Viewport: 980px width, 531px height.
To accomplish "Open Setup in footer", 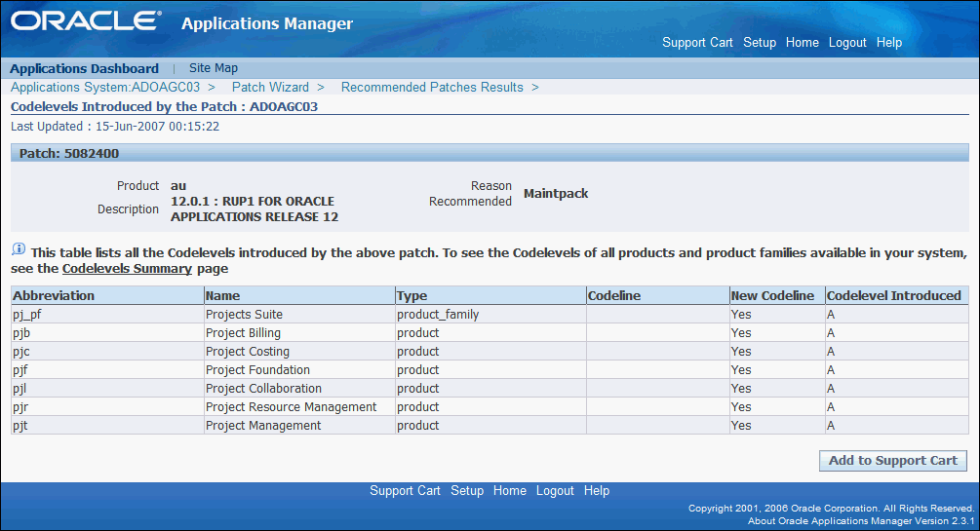I will (467, 491).
